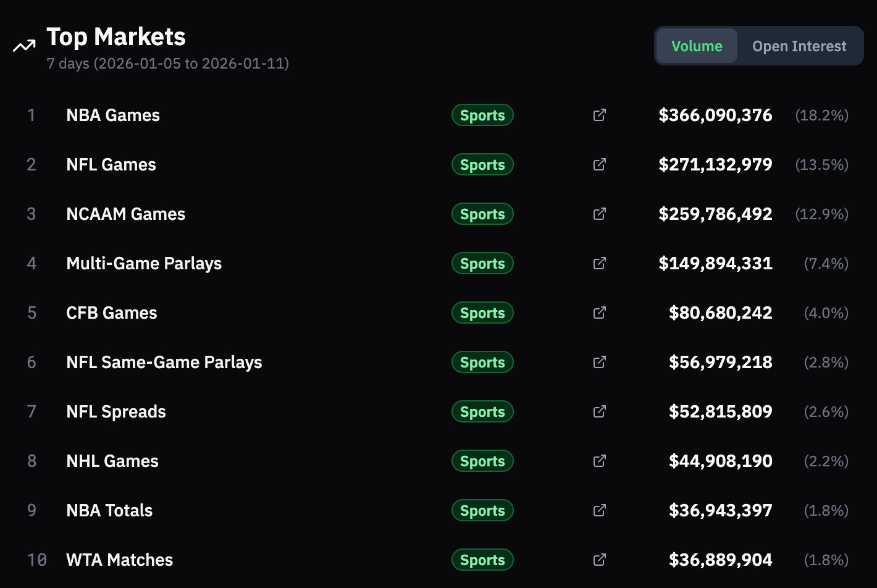Select the Volume view
This screenshot has width=877, height=588.
697,46
